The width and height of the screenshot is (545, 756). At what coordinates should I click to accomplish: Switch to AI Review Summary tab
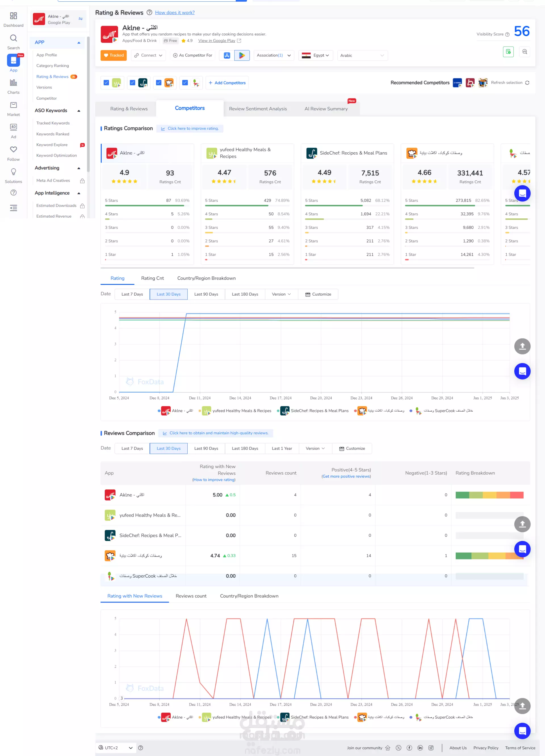tap(326, 109)
